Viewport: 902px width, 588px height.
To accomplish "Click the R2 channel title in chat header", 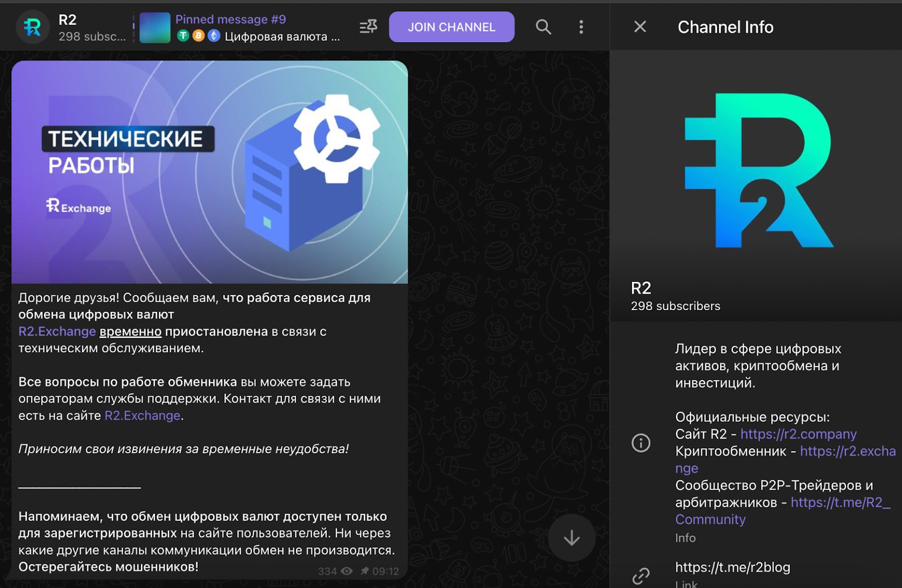I will [68, 20].
